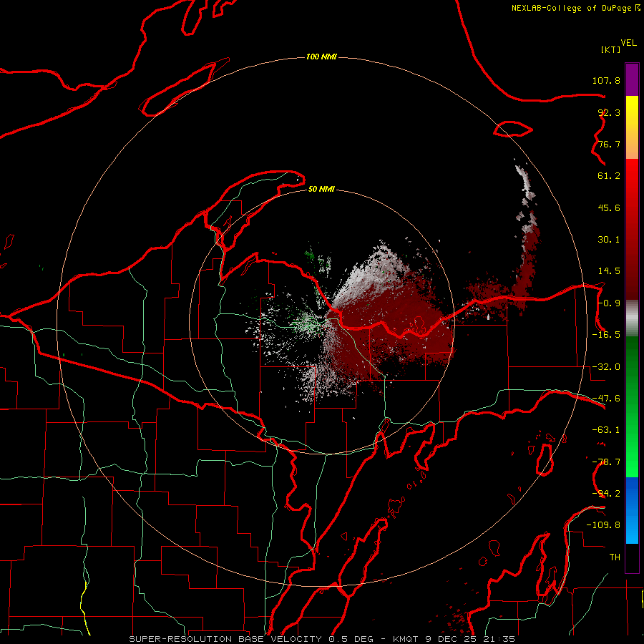Click the TH label on the legend
The height and width of the screenshot is (644, 644).
tap(615, 557)
